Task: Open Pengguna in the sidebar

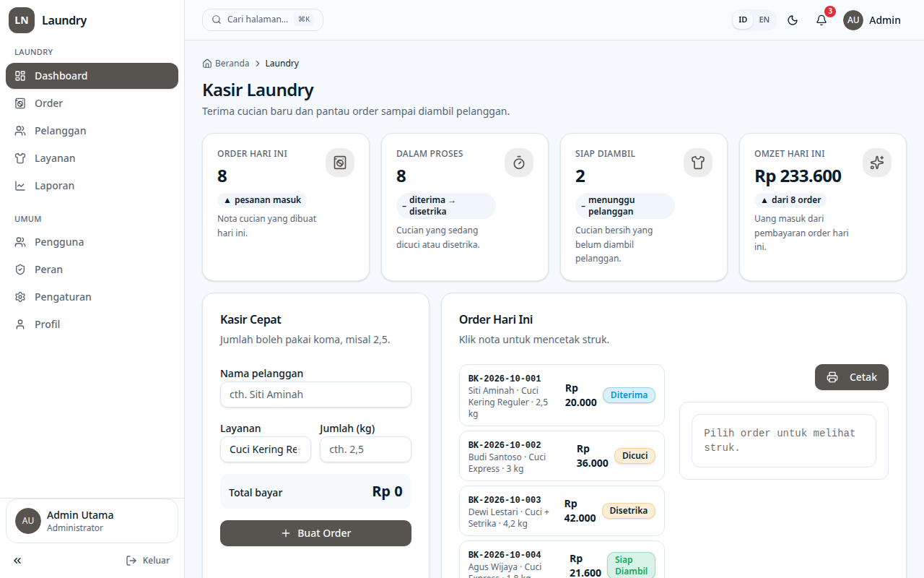Action: 92,242
